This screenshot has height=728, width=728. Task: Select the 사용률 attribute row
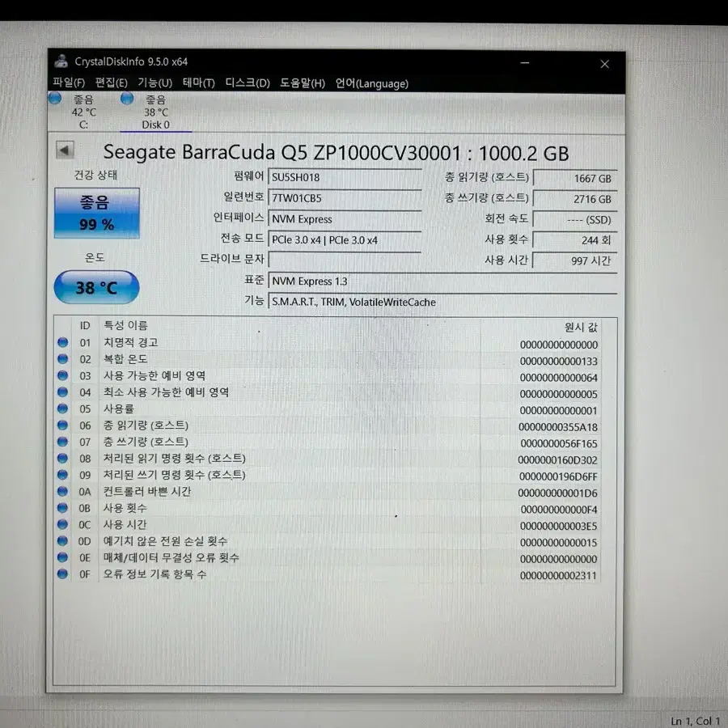pos(328,409)
